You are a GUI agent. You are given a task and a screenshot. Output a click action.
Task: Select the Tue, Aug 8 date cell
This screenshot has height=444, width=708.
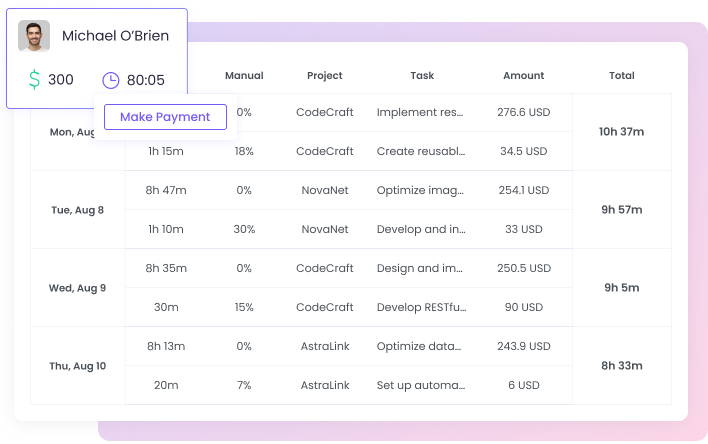pyautogui.click(x=77, y=210)
